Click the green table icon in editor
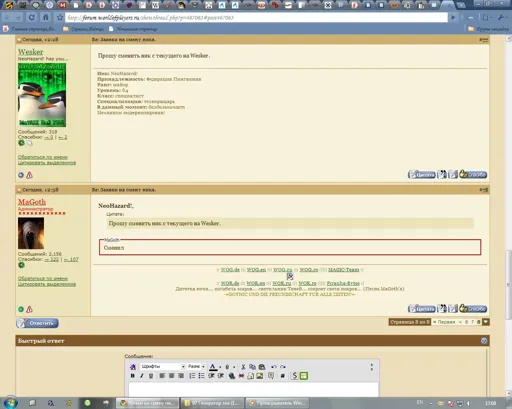512x409 pixels. point(304,376)
